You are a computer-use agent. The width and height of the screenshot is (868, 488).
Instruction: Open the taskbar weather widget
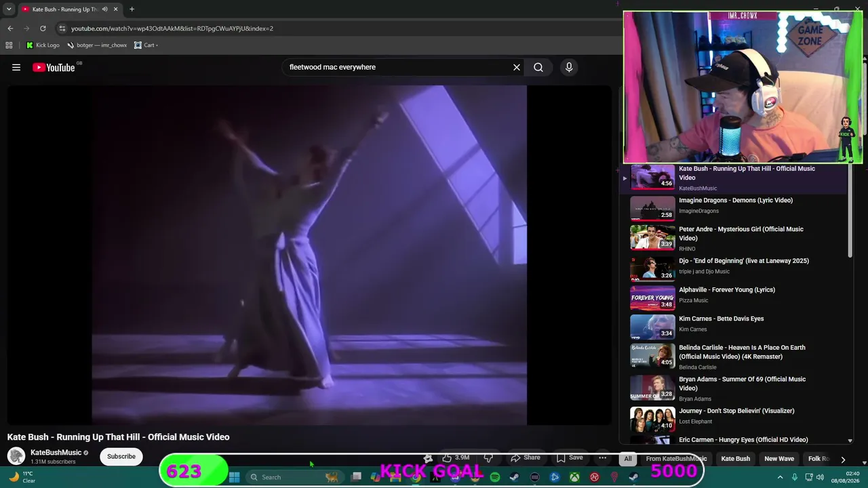tap(22, 477)
